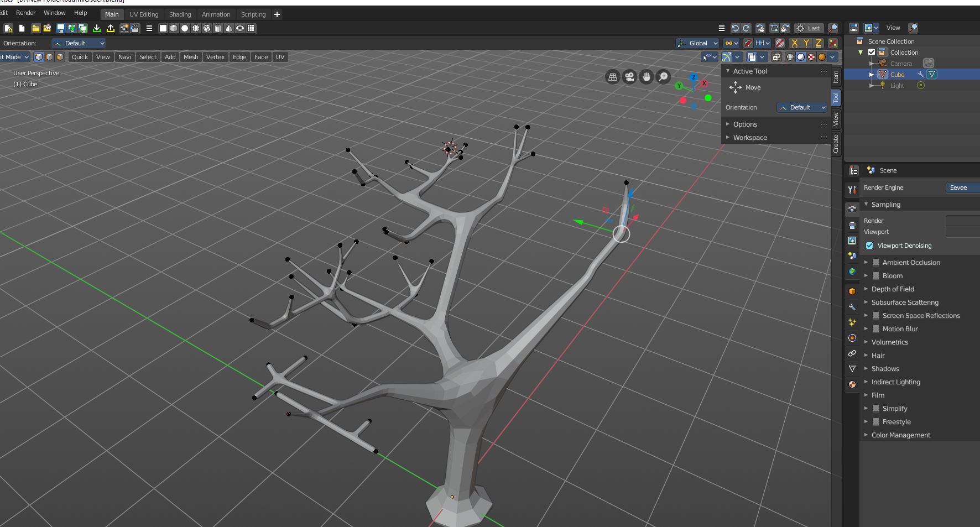Click the Z gizmo axis circle
The height and width of the screenshot is (527, 980).
[693, 78]
